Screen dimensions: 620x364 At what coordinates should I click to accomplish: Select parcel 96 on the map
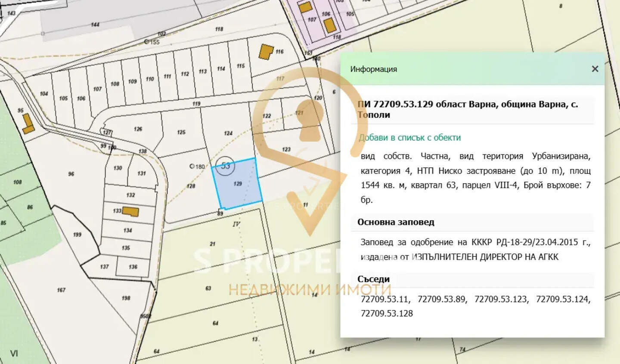coord(71,174)
